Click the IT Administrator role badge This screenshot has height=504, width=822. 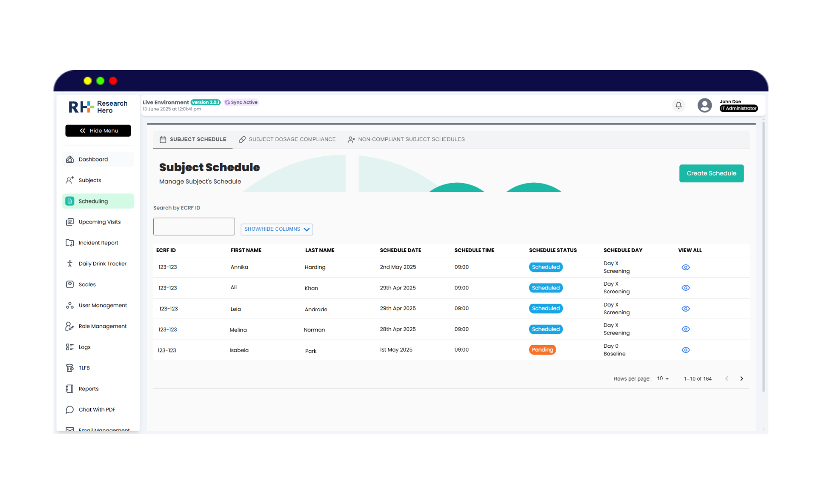click(x=739, y=108)
